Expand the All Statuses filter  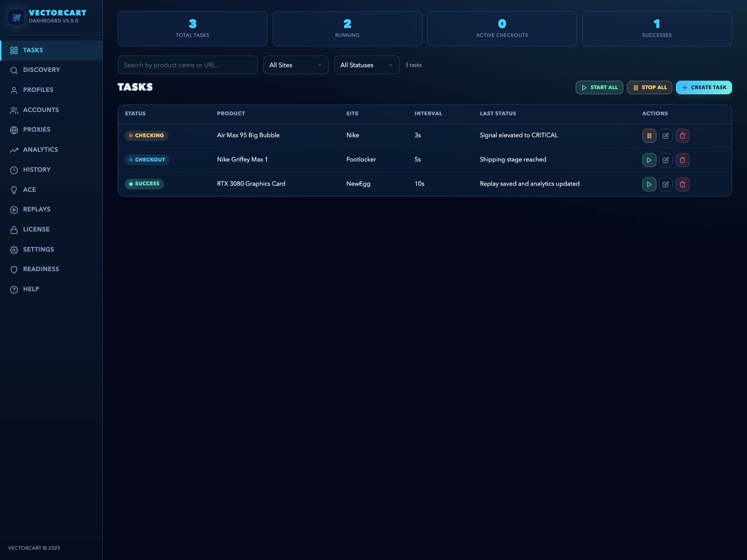366,65
